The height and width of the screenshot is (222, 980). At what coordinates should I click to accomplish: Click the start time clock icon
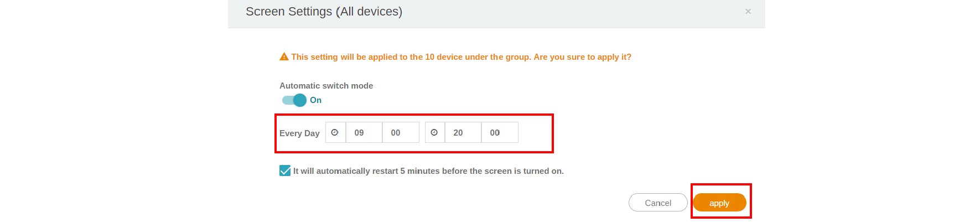pyautogui.click(x=335, y=132)
